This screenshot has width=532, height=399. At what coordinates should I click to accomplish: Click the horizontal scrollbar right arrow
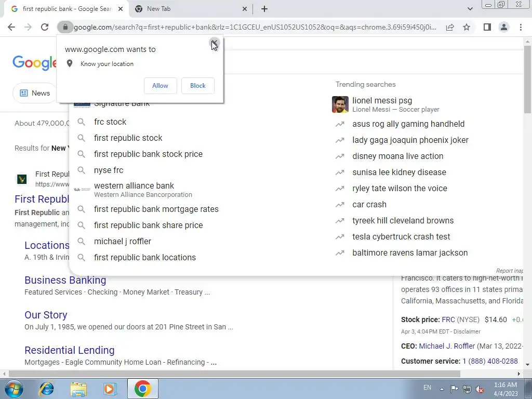(519, 374)
